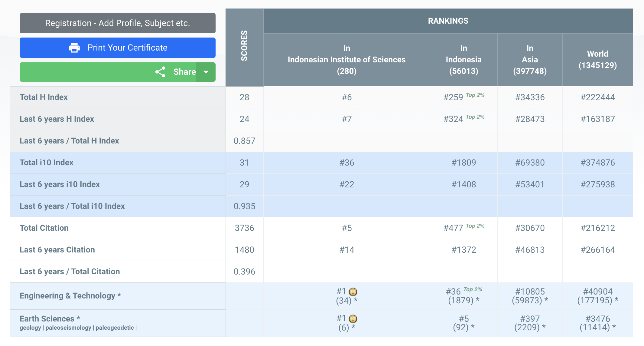Open the Share dropdown arrow

(206, 72)
